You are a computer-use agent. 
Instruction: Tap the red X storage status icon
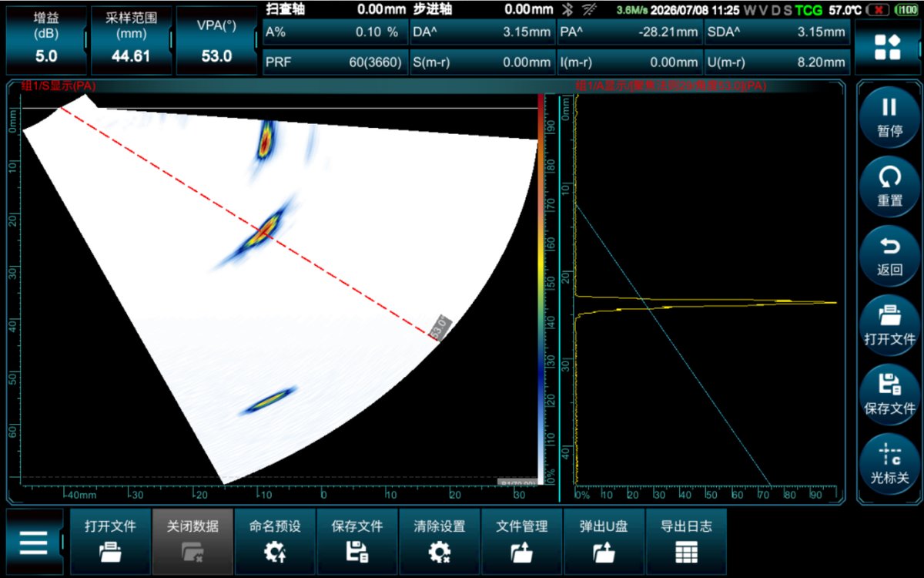878,10
